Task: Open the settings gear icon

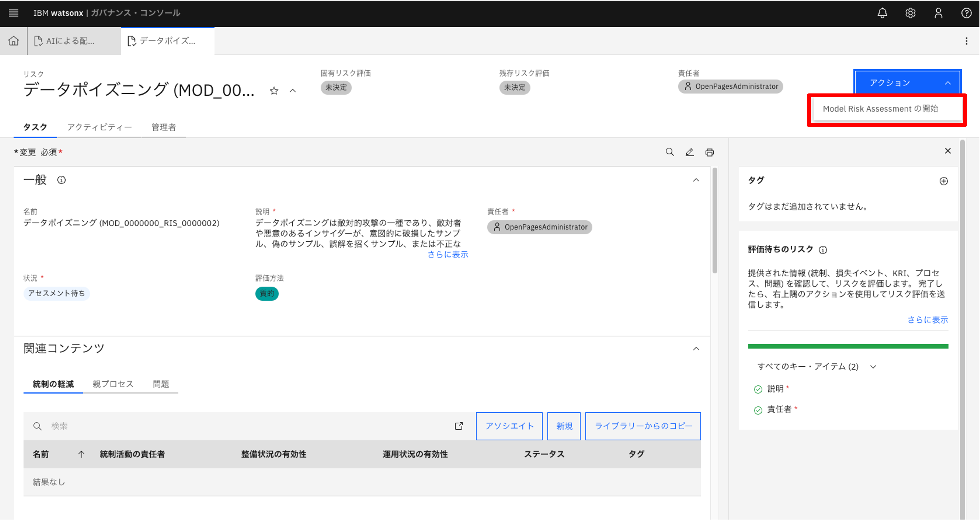Action: (x=910, y=13)
